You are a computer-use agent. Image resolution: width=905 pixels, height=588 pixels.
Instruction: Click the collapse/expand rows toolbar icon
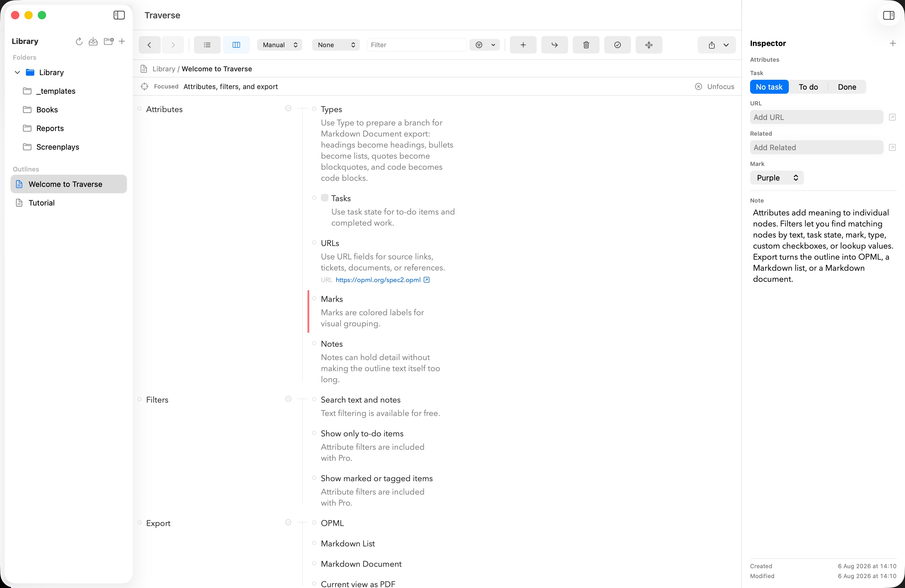[x=649, y=45]
